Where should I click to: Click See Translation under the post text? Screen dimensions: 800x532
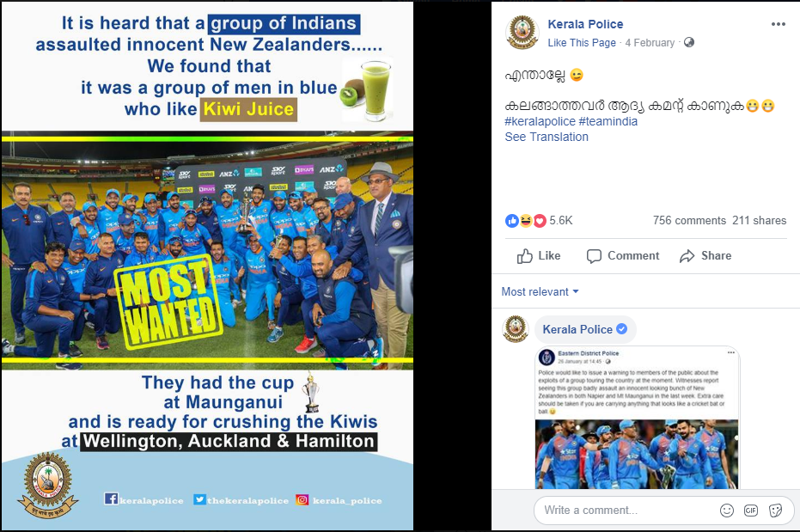click(x=547, y=137)
